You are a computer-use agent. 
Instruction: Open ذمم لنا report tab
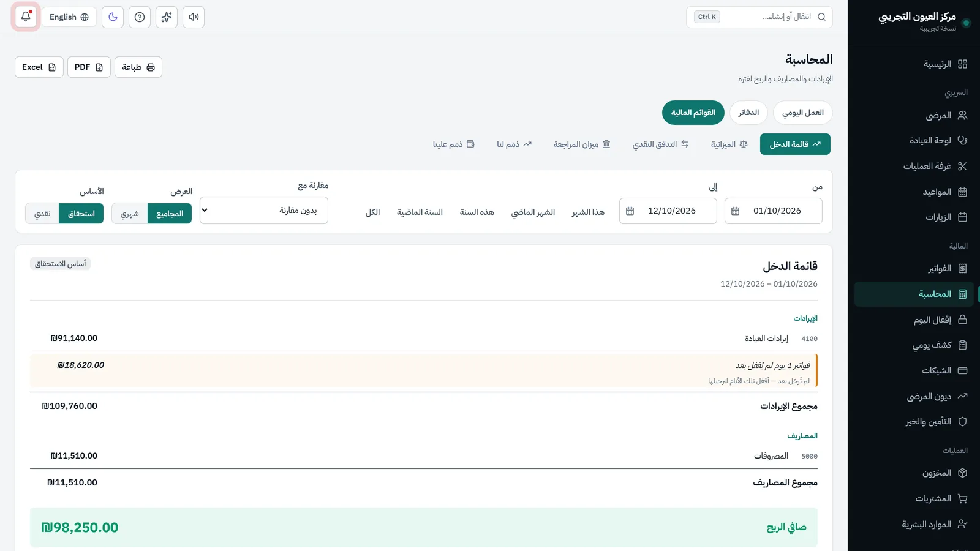click(x=514, y=144)
